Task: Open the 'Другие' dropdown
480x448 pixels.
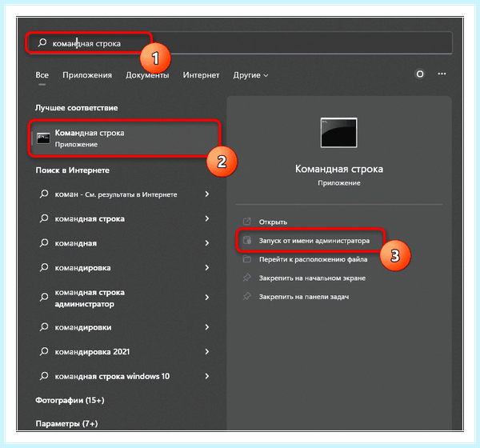Action: 250,75
